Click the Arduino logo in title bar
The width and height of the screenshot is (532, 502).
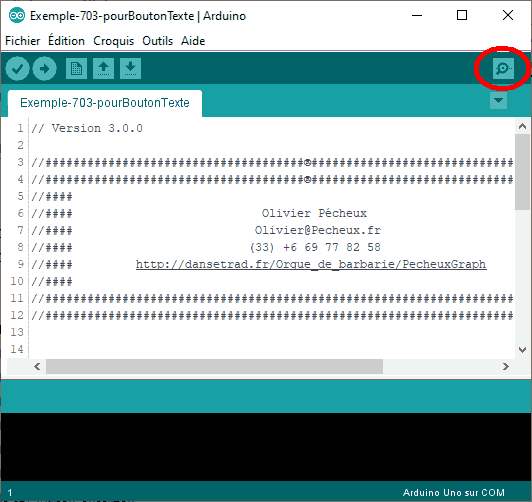(17, 16)
